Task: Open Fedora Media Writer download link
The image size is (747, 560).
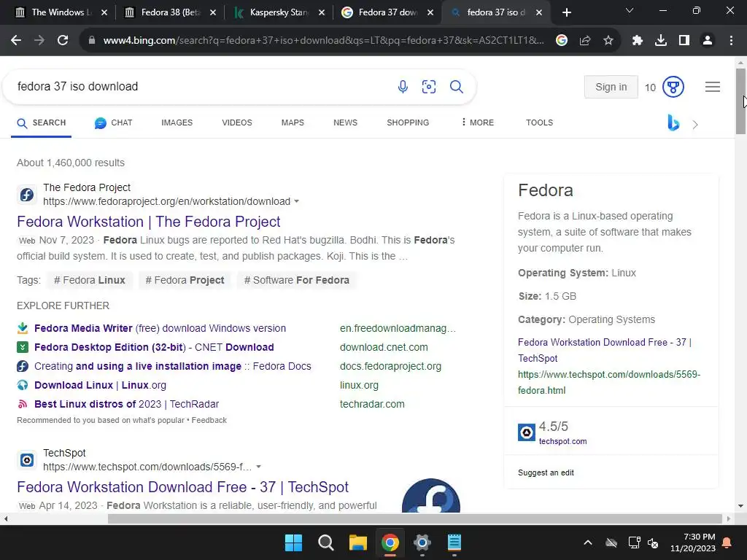Action: pyautogui.click(x=160, y=328)
